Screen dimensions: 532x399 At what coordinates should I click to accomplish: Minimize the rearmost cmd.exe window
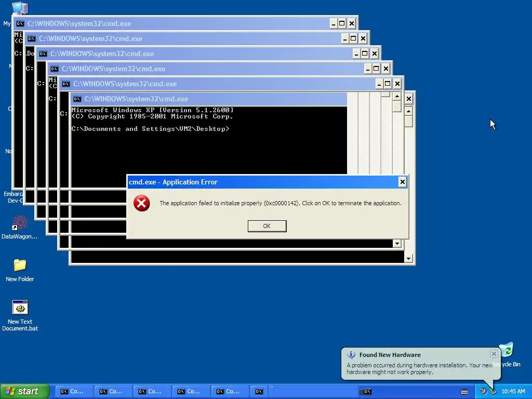click(333, 23)
